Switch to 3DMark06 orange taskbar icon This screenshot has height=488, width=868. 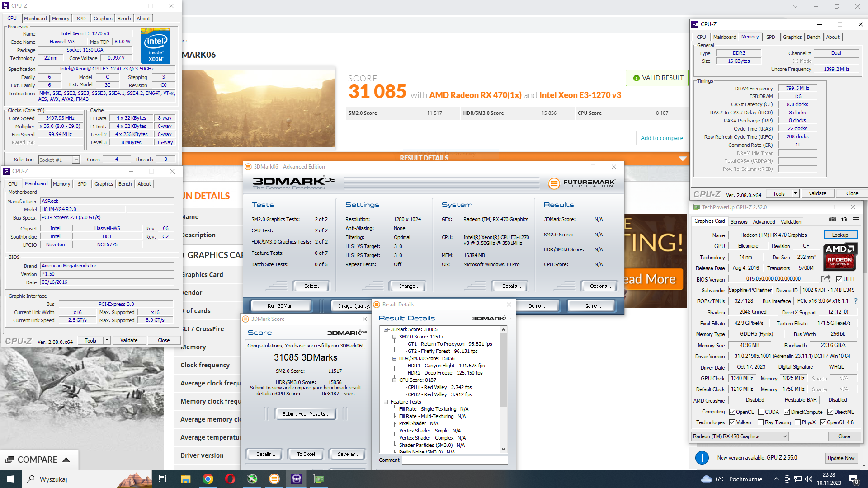(274, 479)
